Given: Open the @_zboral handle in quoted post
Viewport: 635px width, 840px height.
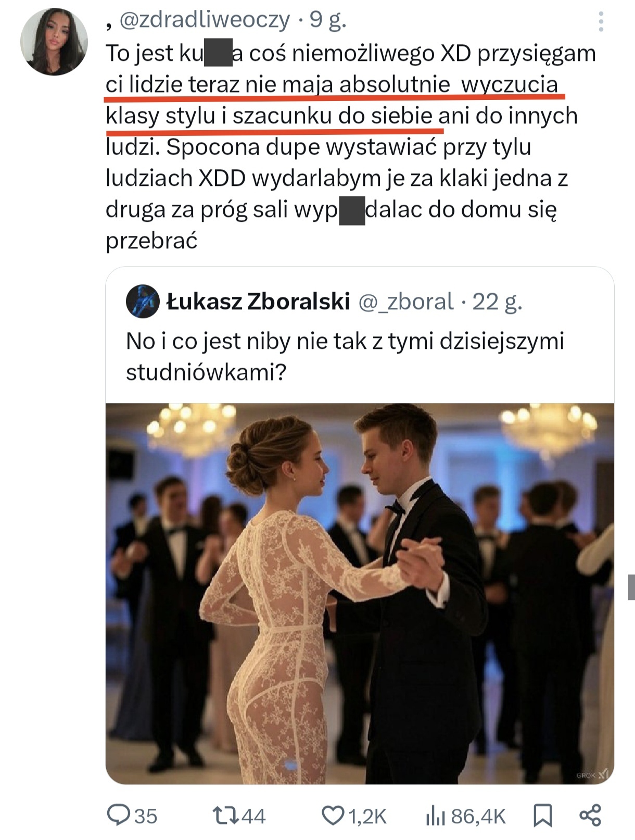Looking at the screenshot, I should coord(406,301).
